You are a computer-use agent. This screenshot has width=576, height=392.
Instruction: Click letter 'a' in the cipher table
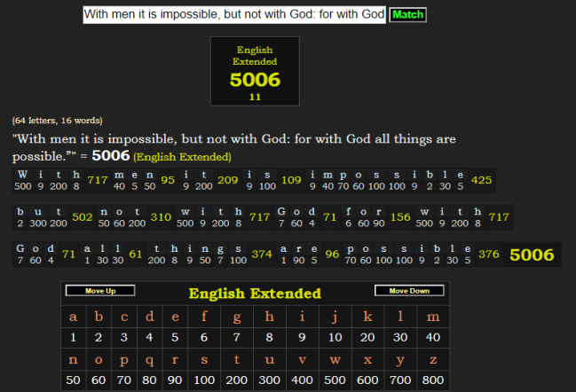click(73, 317)
